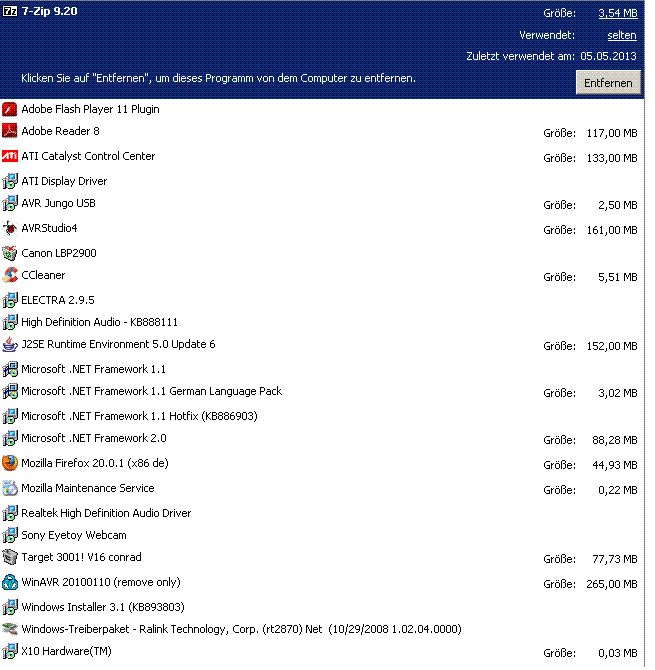
Task: Click the 7-Zip 9.20 program icon
Action: coord(9,11)
